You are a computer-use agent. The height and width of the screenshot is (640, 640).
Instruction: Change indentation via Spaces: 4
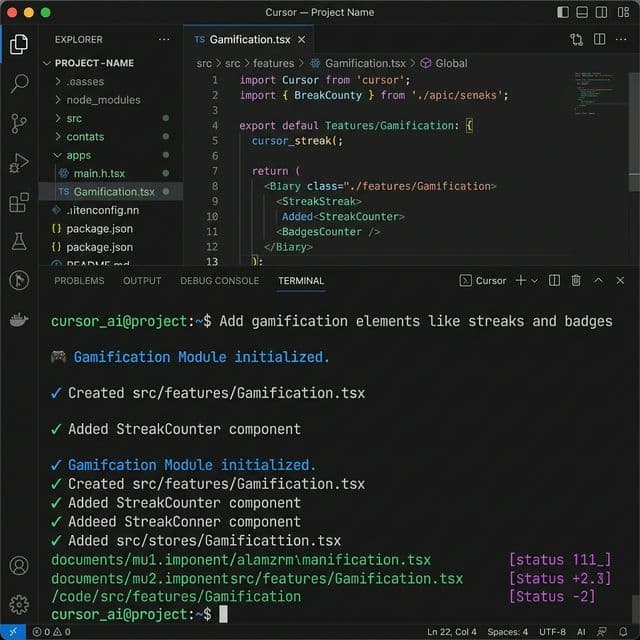[x=507, y=632]
